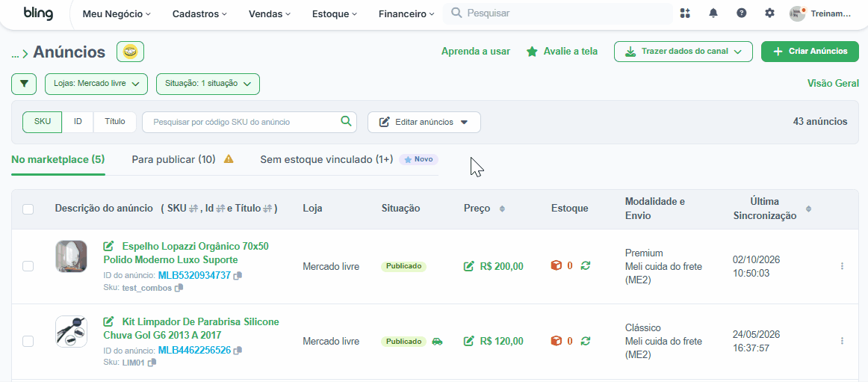Focus the top Pesquisar search field

[x=558, y=13]
